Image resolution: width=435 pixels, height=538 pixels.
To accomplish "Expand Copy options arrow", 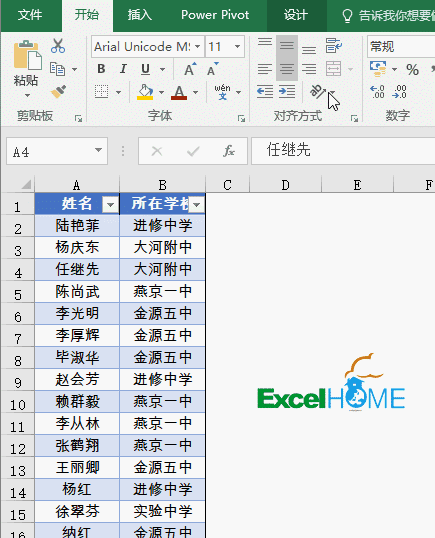I will point(74,69).
